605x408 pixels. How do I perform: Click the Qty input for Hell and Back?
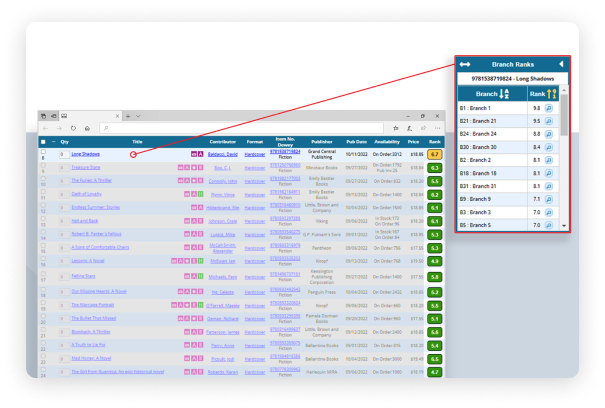pyautogui.click(x=64, y=221)
